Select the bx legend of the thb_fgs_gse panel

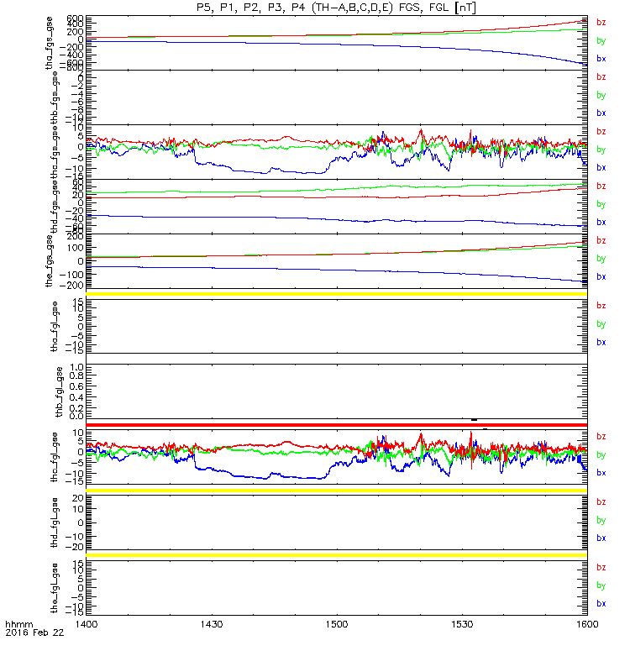point(601,113)
